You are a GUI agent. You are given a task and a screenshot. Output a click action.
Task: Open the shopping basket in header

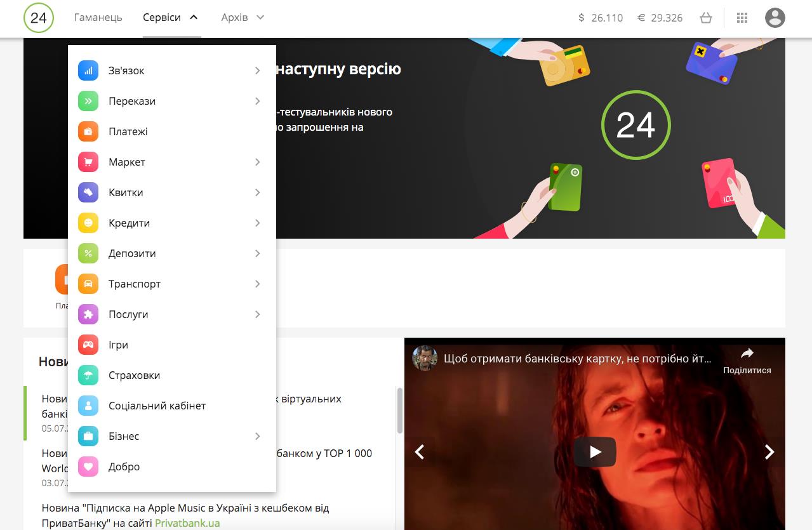click(705, 18)
